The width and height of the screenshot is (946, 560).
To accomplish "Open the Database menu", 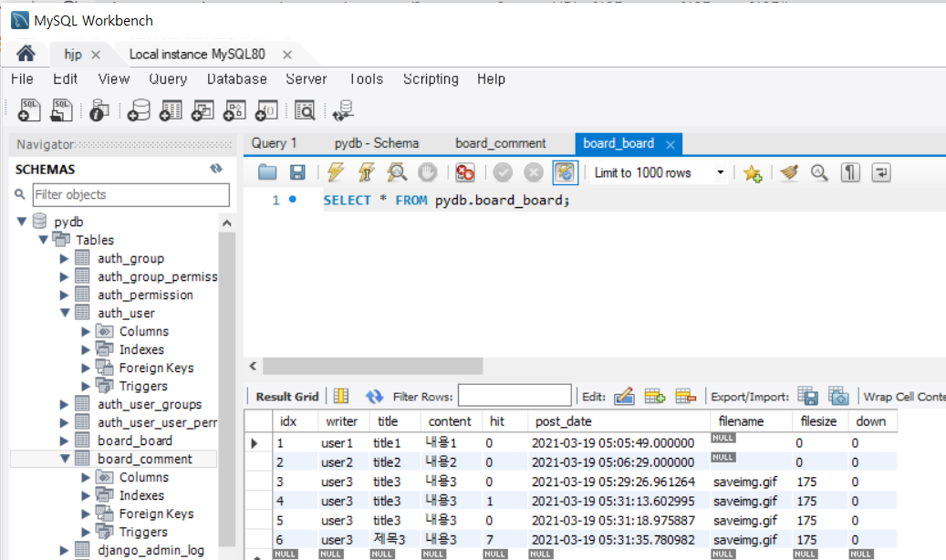I will point(236,79).
